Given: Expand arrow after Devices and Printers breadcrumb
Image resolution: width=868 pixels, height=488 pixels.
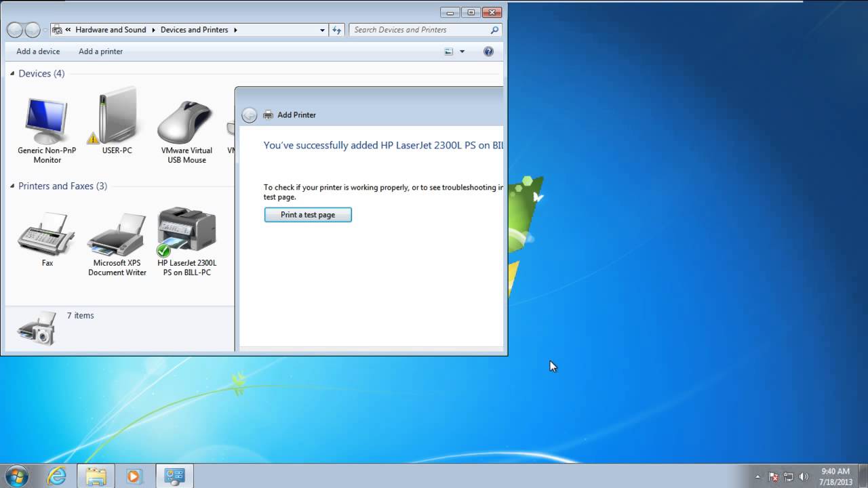Looking at the screenshot, I should [235, 30].
